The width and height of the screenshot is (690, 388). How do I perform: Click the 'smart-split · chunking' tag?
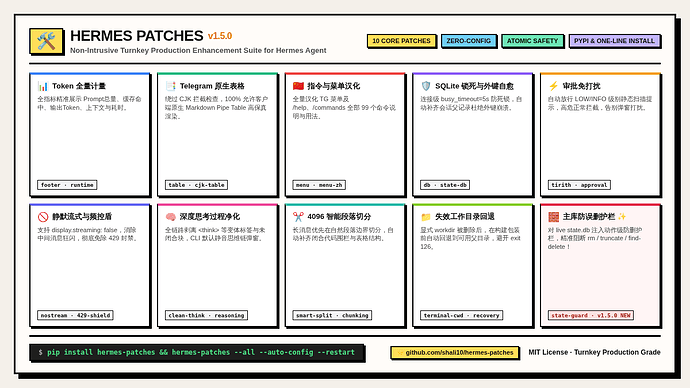coord(332,315)
